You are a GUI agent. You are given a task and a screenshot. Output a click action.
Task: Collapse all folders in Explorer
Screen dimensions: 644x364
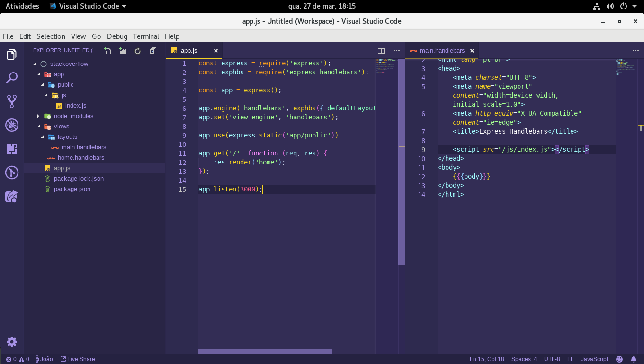(x=153, y=51)
